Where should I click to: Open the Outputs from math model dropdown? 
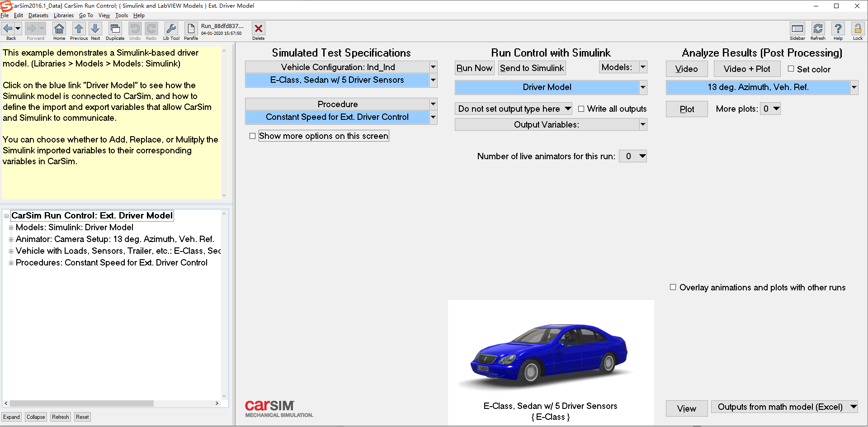(x=854, y=407)
